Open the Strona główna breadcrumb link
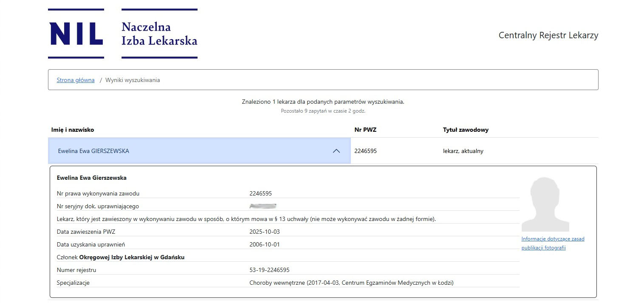 76,80
